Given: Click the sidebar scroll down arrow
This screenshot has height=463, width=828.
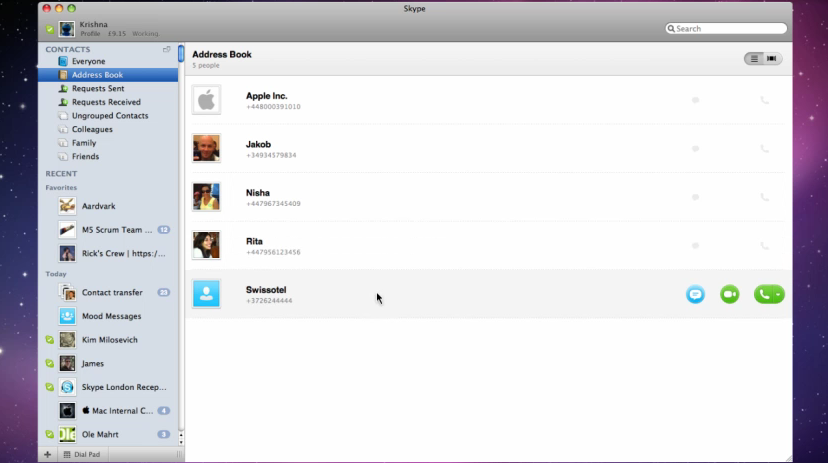Looking at the screenshot, I should pos(181,441).
